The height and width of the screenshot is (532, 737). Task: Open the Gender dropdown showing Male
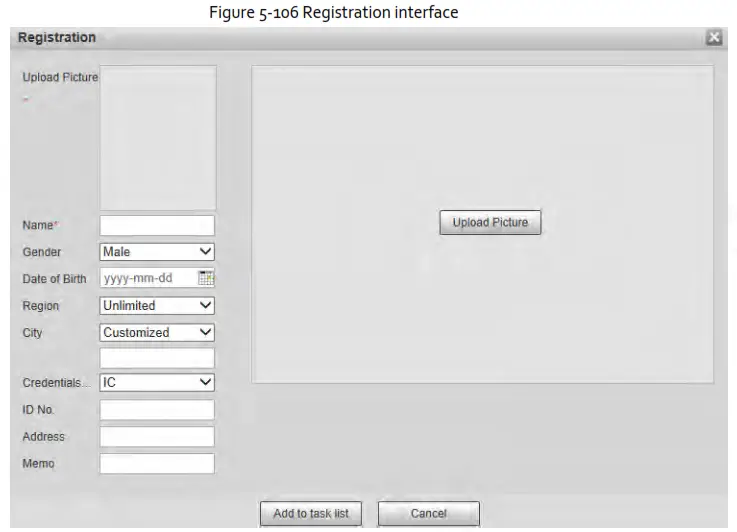[157, 252]
